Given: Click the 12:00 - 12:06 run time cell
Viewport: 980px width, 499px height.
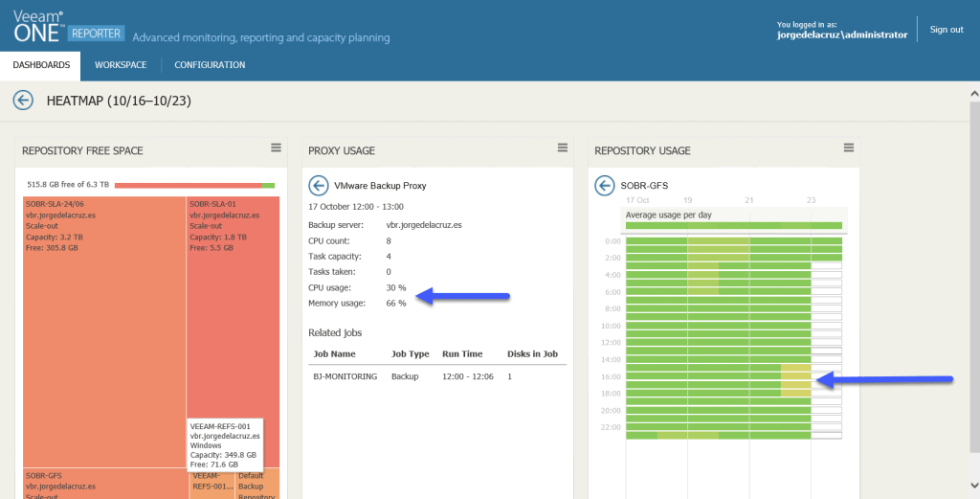Looking at the screenshot, I should pyautogui.click(x=467, y=376).
